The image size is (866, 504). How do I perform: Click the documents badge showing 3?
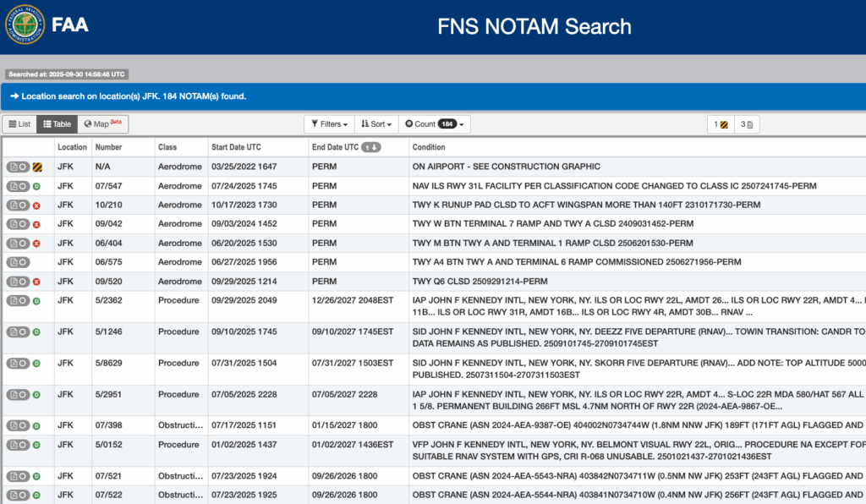click(748, 123)
